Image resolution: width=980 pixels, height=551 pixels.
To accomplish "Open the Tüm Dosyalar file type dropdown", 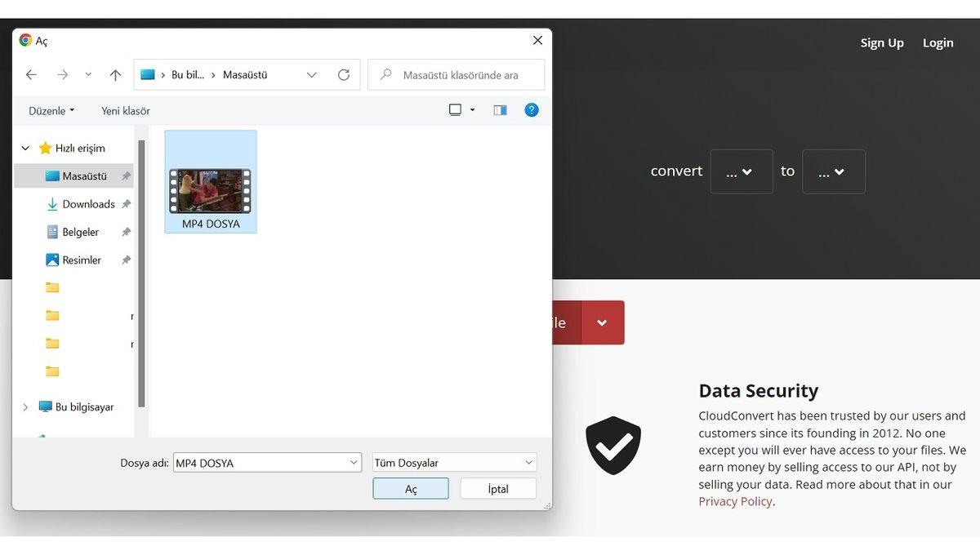I will tap(454, 463).
